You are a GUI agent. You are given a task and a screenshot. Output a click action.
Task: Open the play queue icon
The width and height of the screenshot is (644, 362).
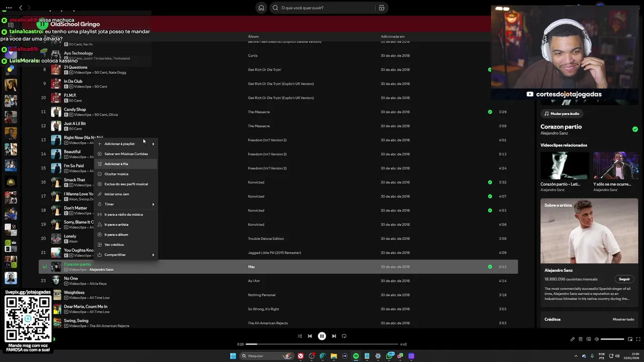[x=581, y=339]
